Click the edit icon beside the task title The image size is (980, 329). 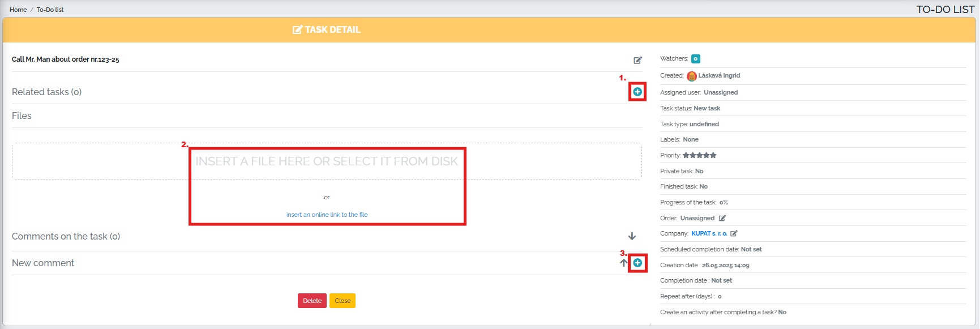pos(637,60)
